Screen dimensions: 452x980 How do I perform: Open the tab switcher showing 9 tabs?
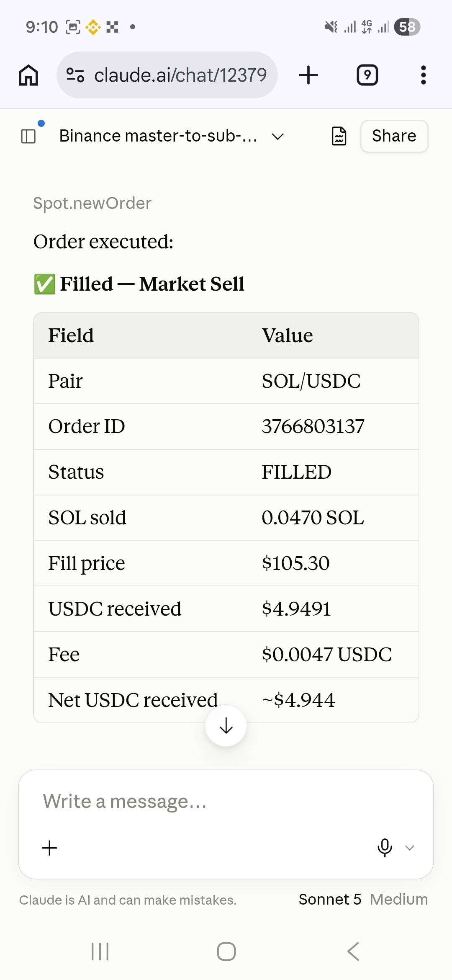coord(367,75)
